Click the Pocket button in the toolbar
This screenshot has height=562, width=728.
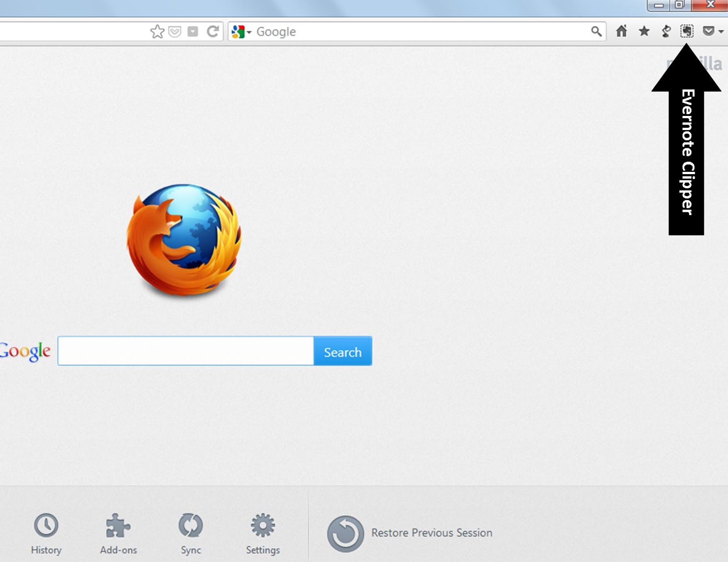[x=708, y=31]
